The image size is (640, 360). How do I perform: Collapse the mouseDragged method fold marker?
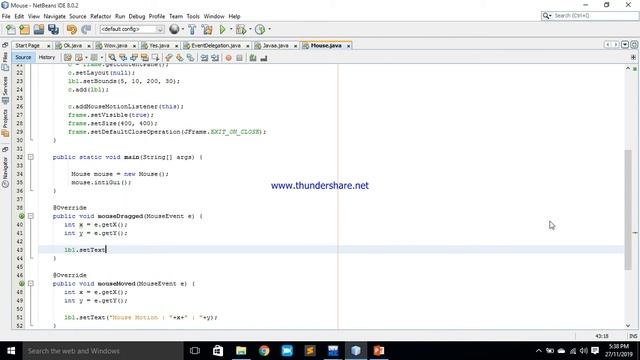[x=31, y=216]
